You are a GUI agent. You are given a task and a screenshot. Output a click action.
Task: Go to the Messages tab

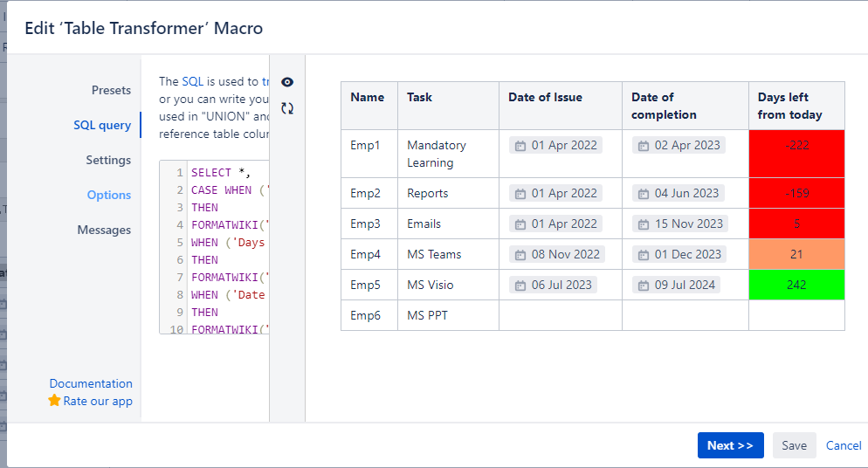pyautogui.click(x=104, y=230)
